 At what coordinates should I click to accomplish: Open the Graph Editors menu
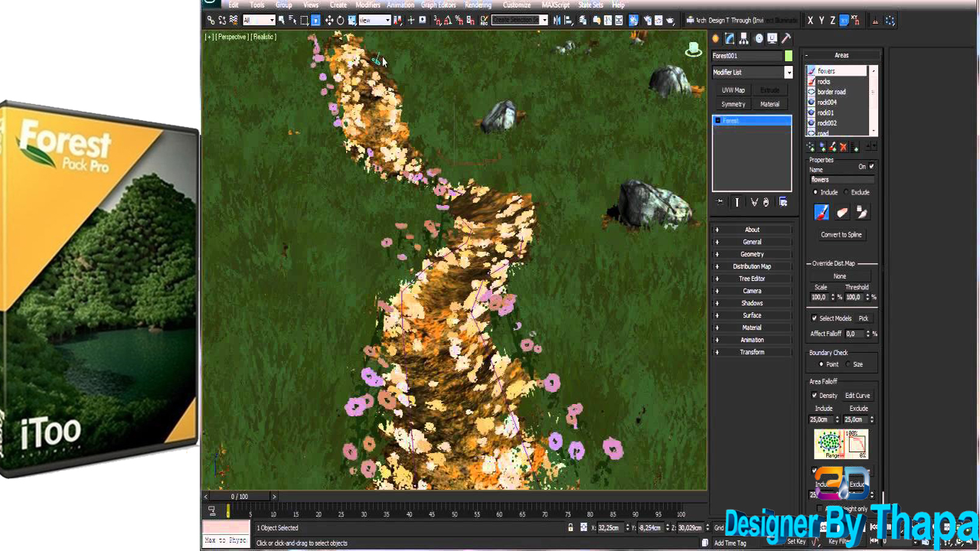(x=439, y=5)
